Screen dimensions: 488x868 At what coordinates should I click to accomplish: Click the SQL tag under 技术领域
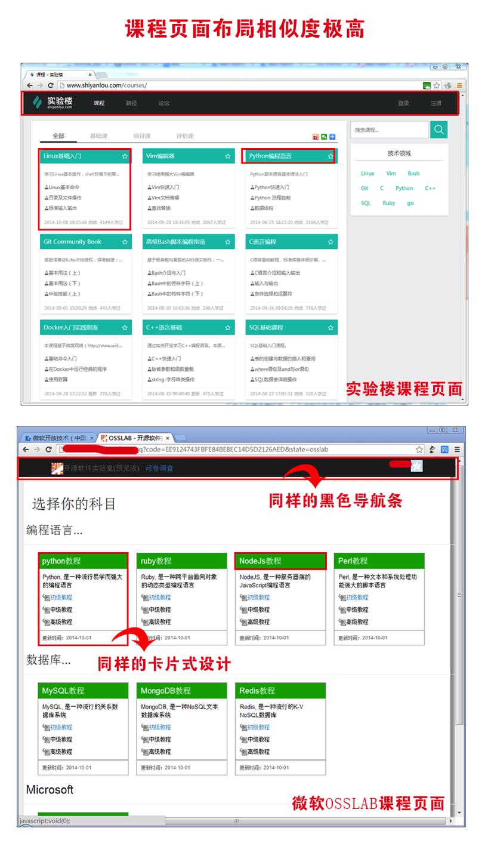(366, 204)
